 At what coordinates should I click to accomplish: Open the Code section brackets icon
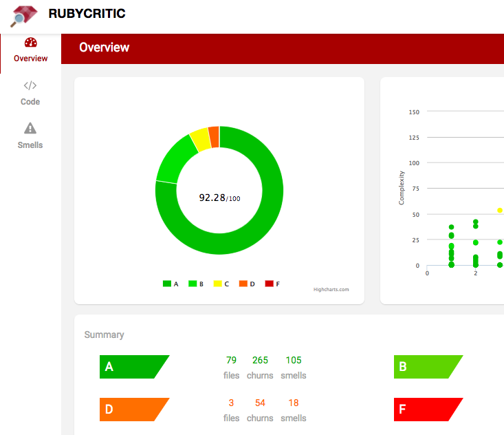tap(30, 85)
